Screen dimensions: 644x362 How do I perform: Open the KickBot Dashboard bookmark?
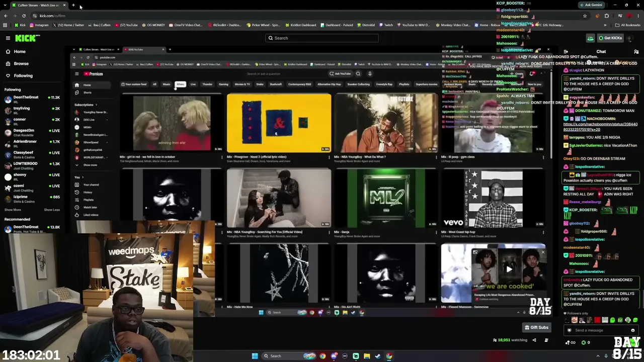(300, 25)
